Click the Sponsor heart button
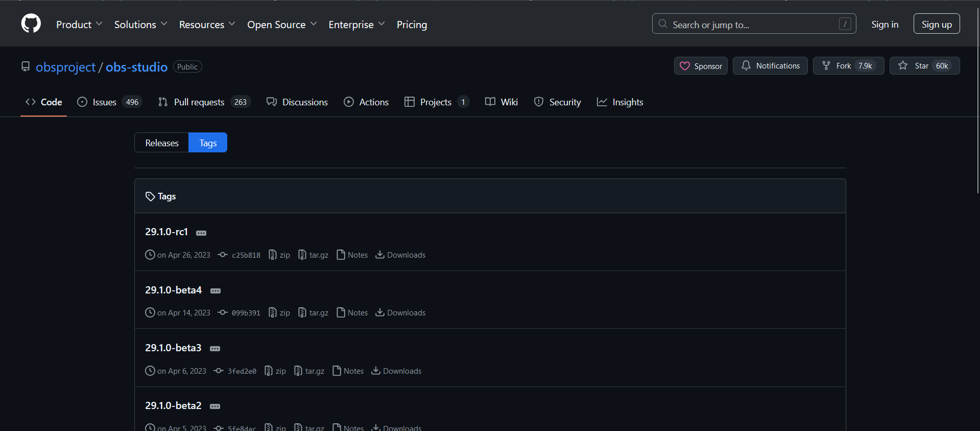Image resolution: width=980 pixels, height=431 pixels. coord(701,66)
